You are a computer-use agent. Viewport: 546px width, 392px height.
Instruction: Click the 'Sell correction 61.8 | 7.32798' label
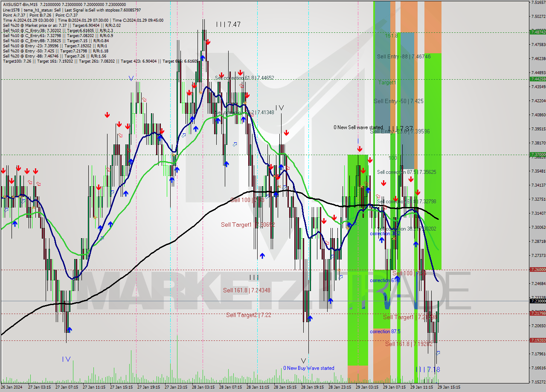point(407,201)
